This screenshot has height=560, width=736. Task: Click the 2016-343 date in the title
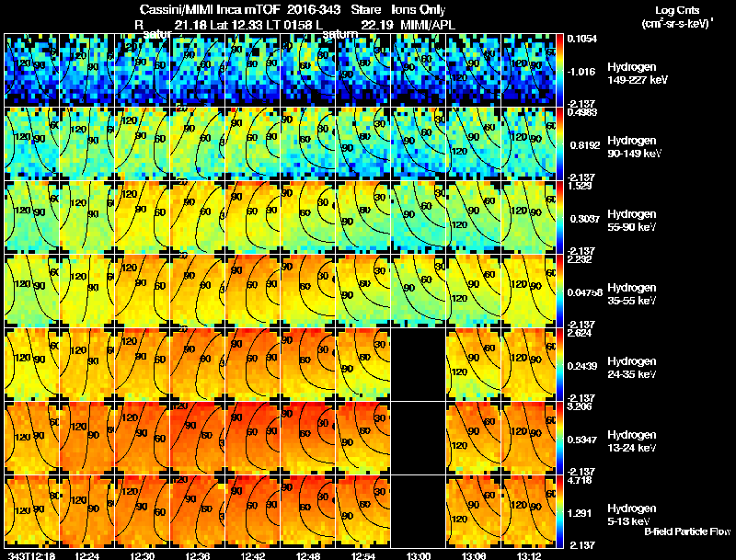pyautogui.click(x=313, y=10)
